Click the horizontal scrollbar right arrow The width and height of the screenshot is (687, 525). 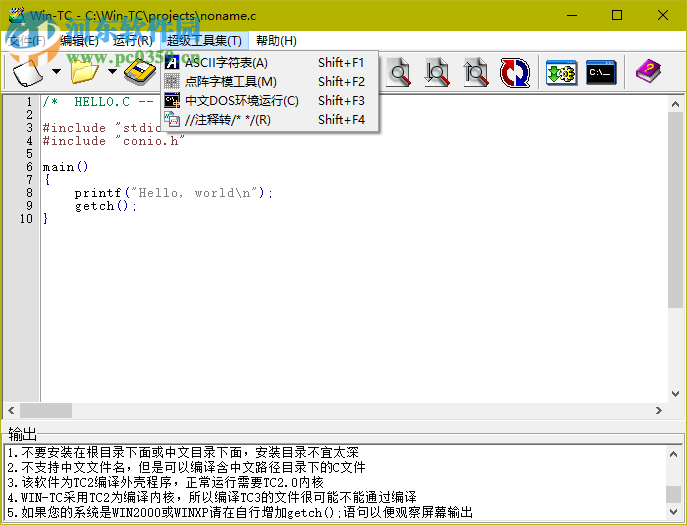pos(659,411)
